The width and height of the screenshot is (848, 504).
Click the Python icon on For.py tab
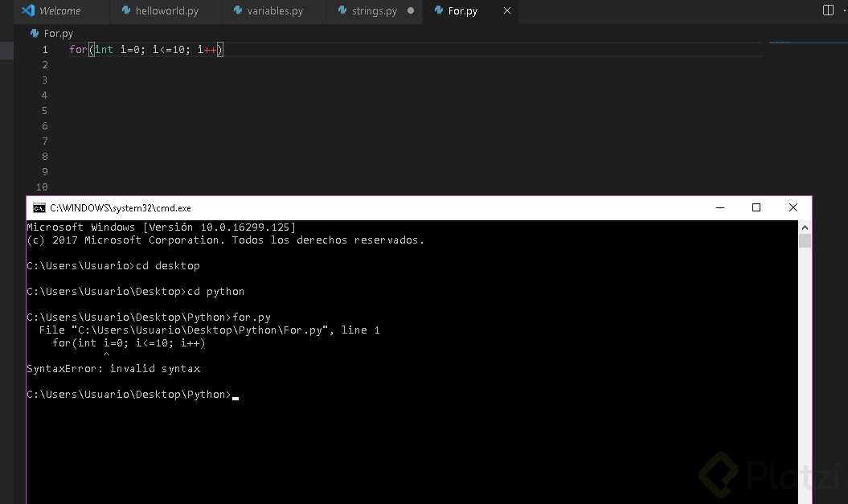click(x=439, y=10)
